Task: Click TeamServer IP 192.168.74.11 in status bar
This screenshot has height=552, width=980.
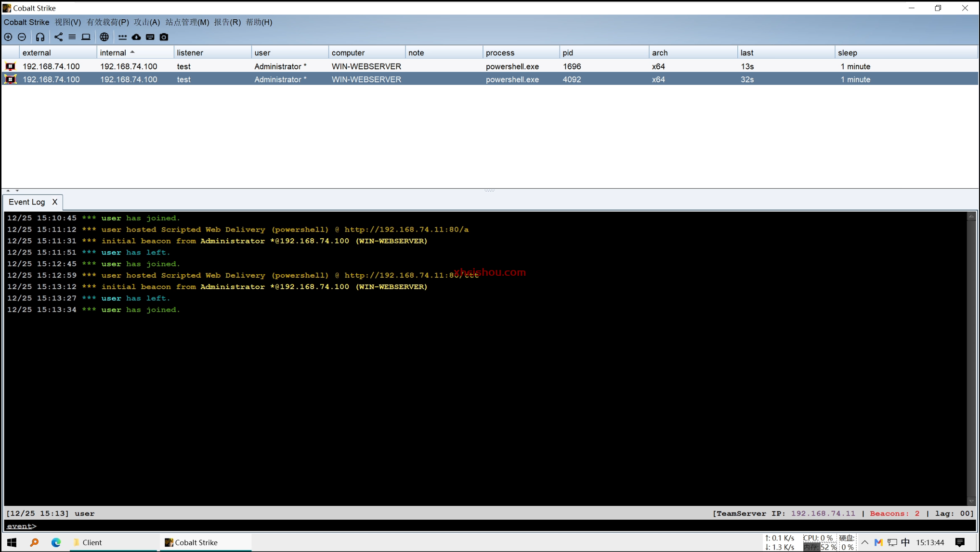Action: point(823,513)
